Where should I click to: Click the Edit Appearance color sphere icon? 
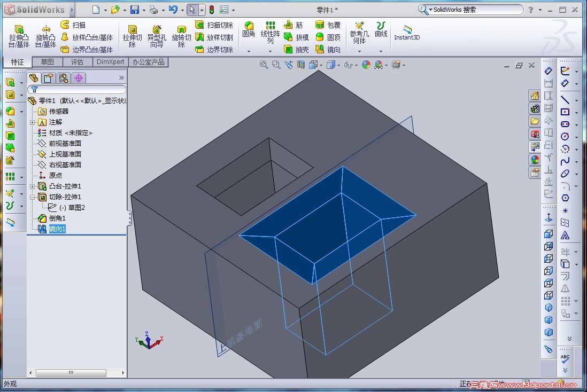click(366, 65)
